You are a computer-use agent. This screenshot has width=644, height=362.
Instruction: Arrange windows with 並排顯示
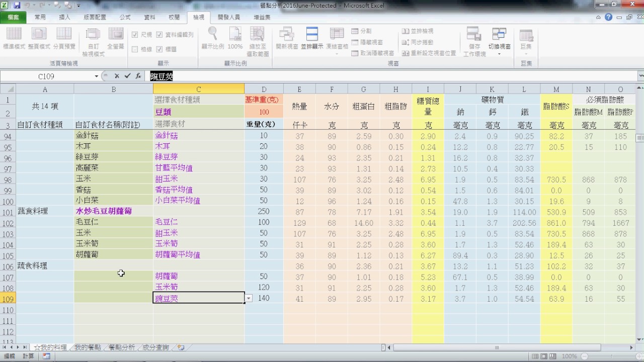(312, 38)
